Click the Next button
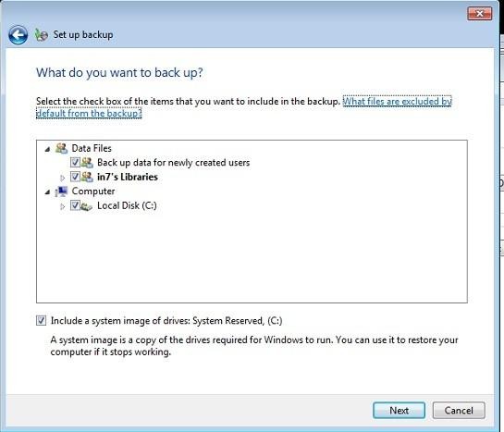This screenshot has height=432, width=504. click(399, 410)
